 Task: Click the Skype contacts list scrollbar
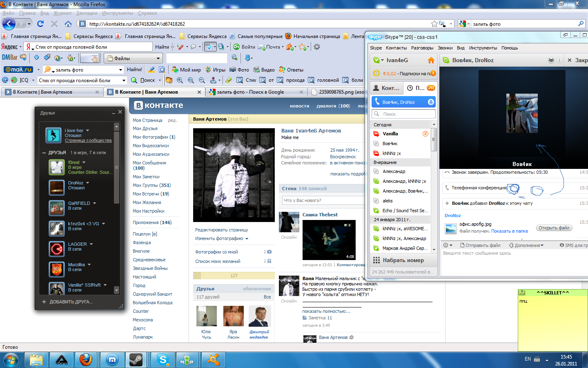(x=434, y=139)
